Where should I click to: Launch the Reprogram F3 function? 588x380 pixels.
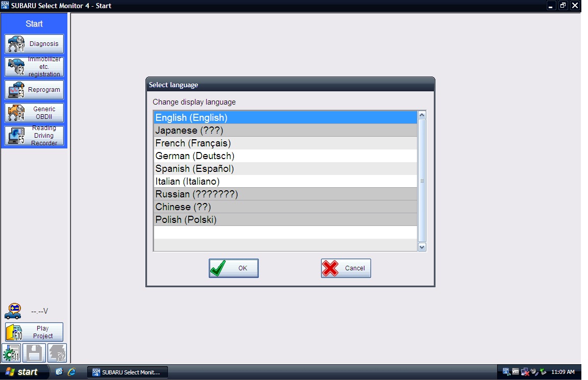[x=34, y=90]
